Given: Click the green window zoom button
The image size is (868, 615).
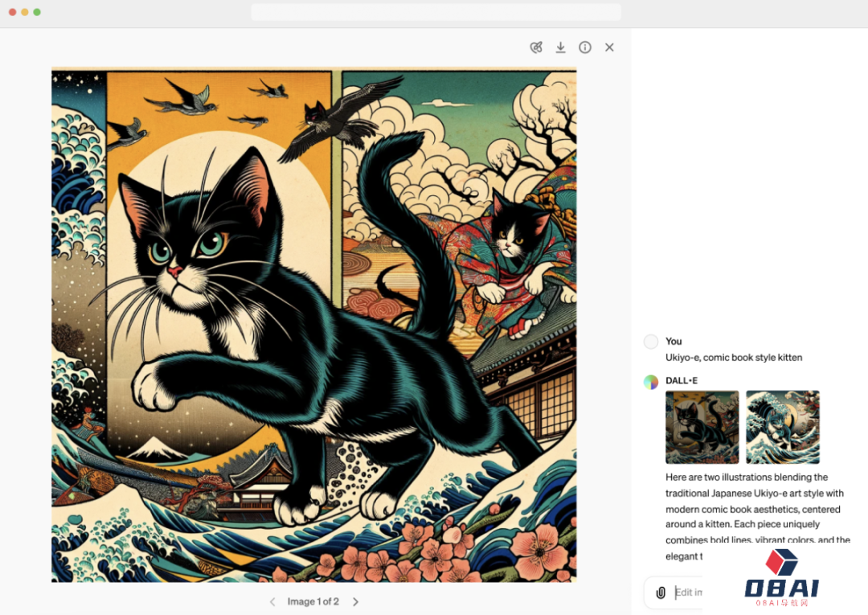Looking at the screenshot, I should point(37,12).
